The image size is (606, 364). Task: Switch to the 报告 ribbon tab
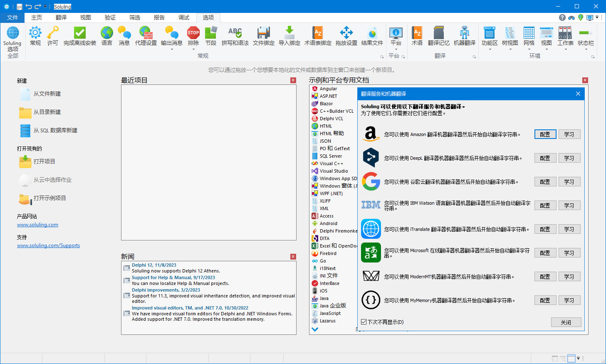[x=159, y=17]
